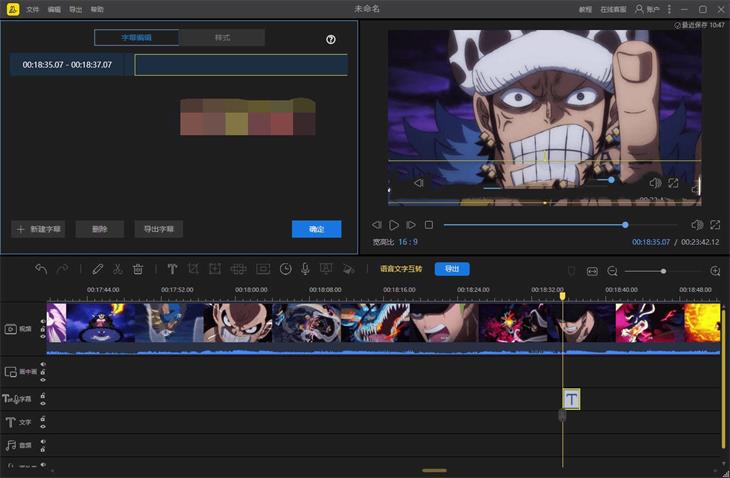Click the play button under preview
Image resolution: width=730 pixels, height=478 pixels.
(394, 225)
